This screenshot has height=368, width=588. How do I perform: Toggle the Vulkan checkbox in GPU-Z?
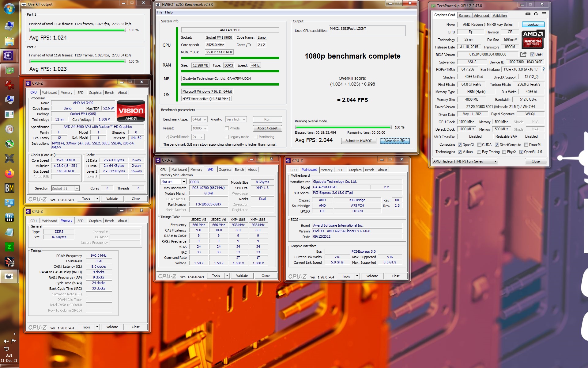click(460, 152)
